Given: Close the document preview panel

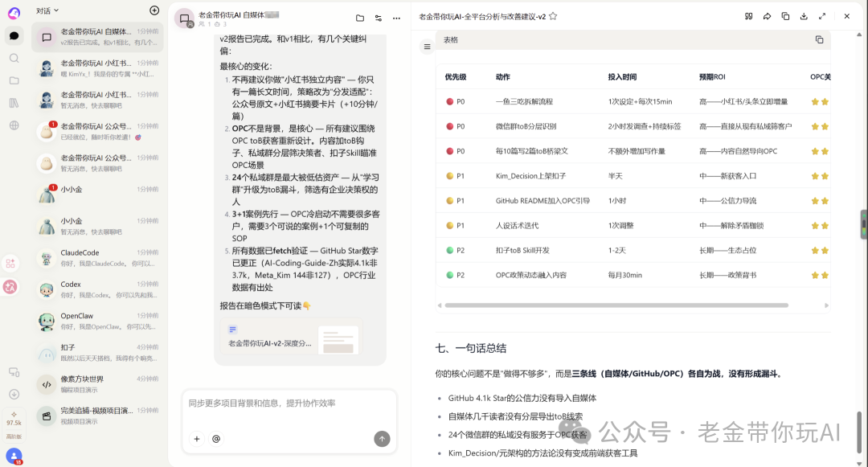Looking at the screenshot, I should [846, 16].
